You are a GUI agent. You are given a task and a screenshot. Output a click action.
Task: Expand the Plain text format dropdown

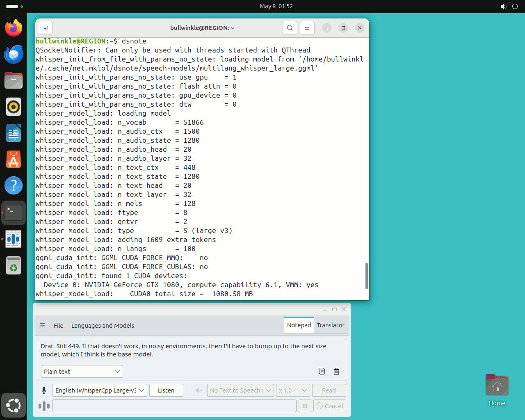tap(82, 371)
